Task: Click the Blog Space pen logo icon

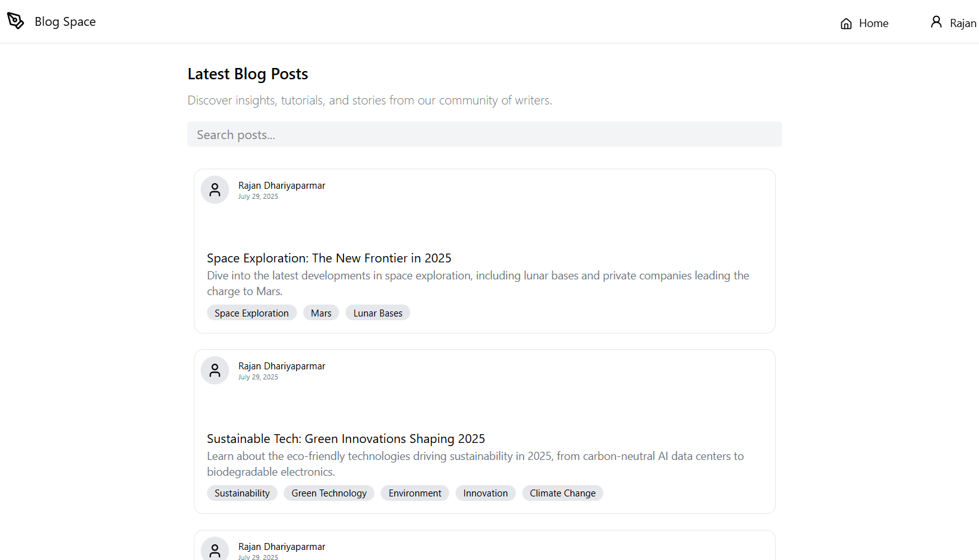Action: pyautogui.click(x=16, y=21)
